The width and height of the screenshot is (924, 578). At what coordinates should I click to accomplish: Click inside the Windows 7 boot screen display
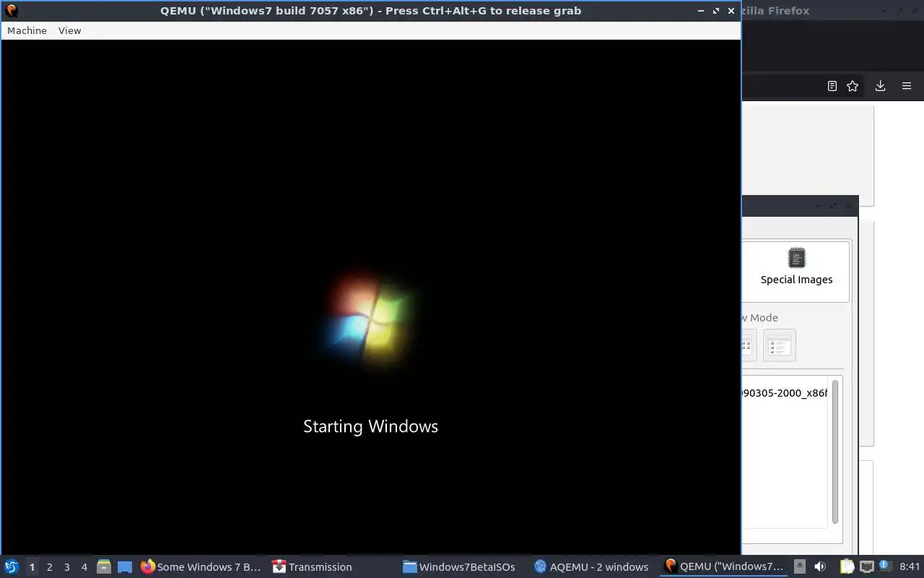pyautogui.click(x=370, y=297)
